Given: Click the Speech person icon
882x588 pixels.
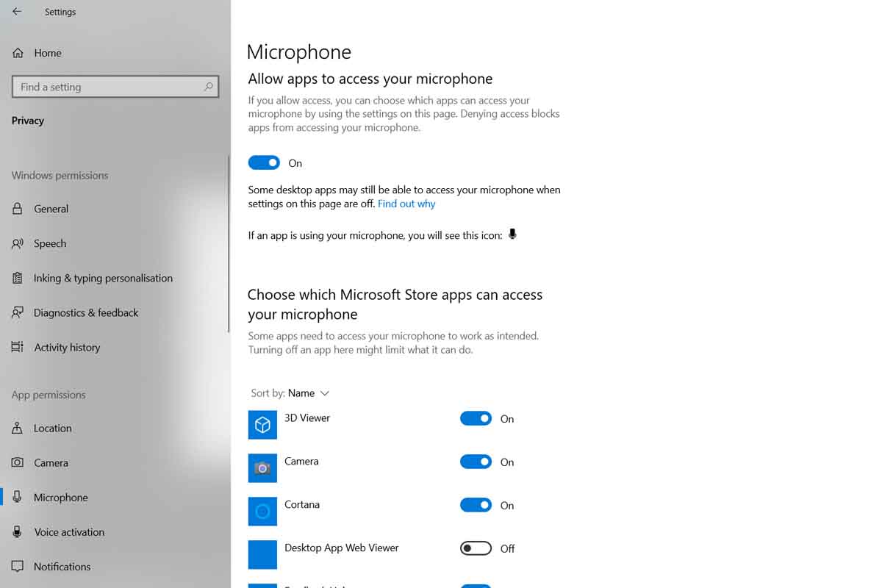Looking at the screenshot, I should click(18, 243).
